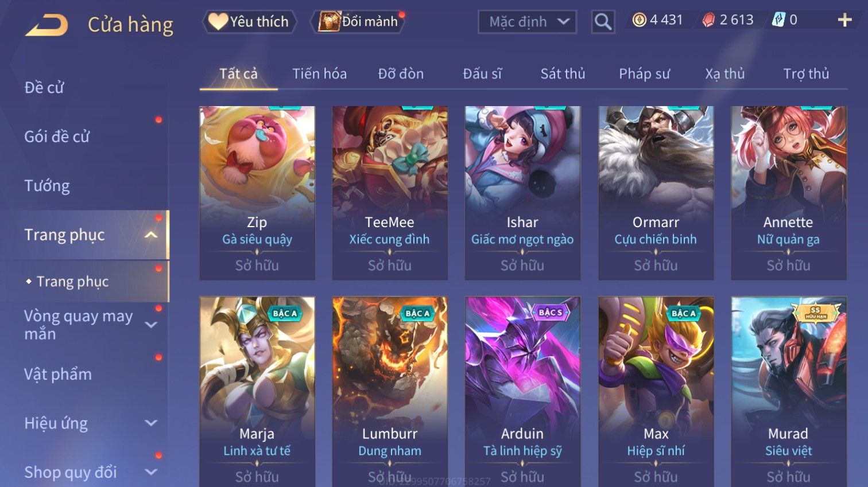Select the Tiến hóa tab
Image resolution: width=868 pixels, height=487 pixels.
tap(319, 74)
